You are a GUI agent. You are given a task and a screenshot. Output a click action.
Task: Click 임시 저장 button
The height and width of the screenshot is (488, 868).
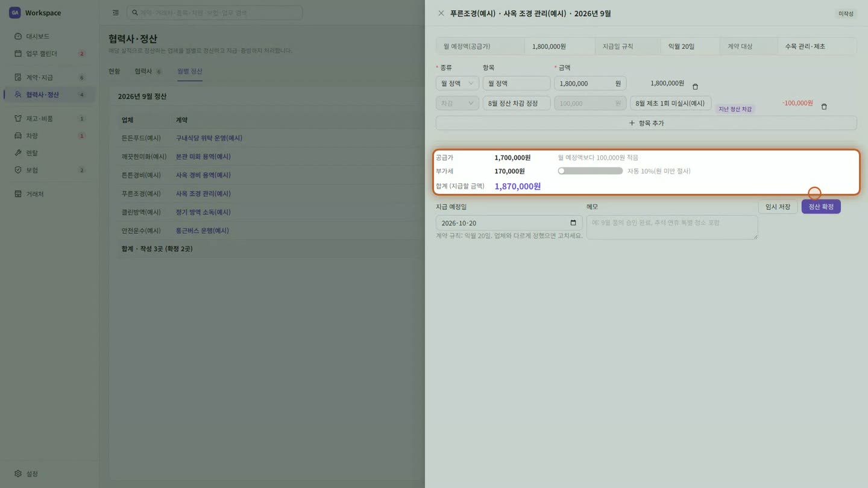(778, 207)
